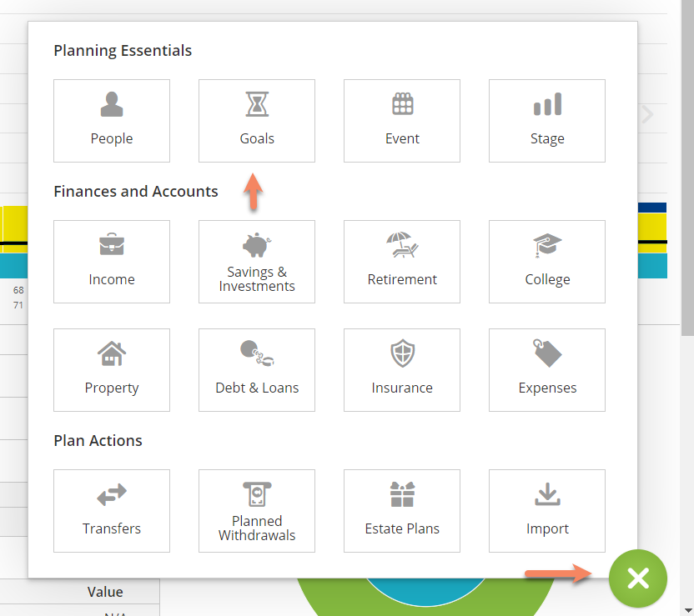Select the Goals hourglass icon

(256, 104)
